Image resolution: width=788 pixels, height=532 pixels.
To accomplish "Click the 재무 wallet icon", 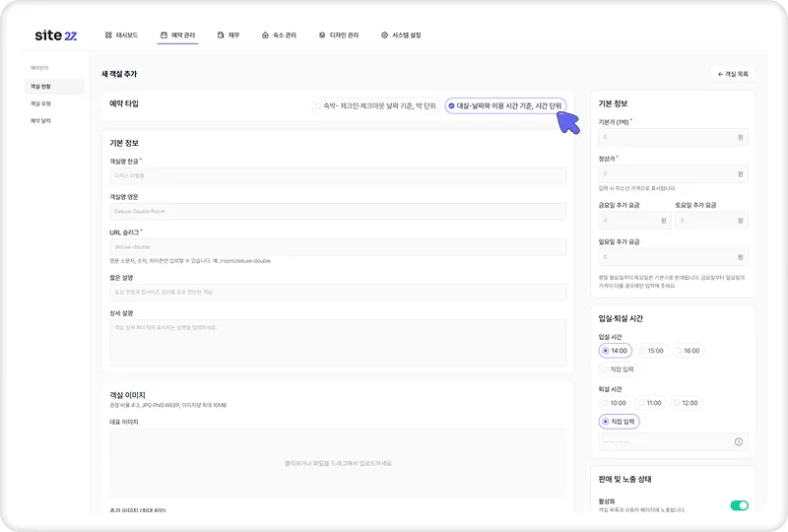I will (221, 35).
